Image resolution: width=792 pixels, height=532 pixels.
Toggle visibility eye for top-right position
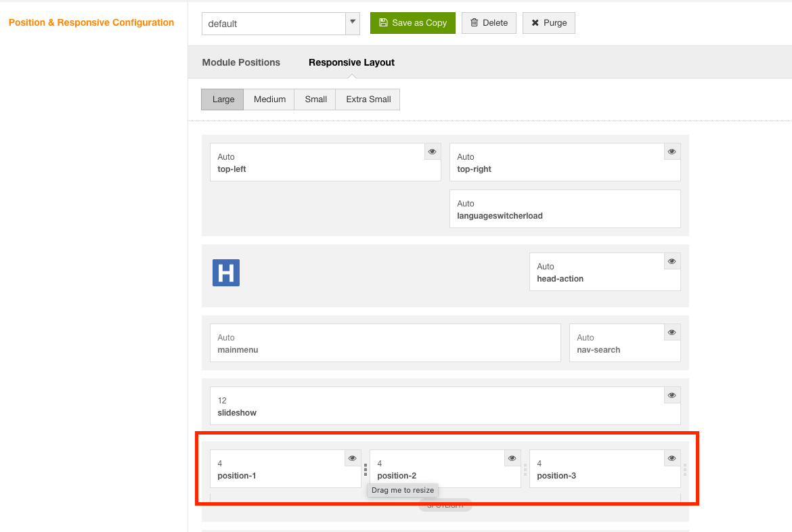click(672, 152)
